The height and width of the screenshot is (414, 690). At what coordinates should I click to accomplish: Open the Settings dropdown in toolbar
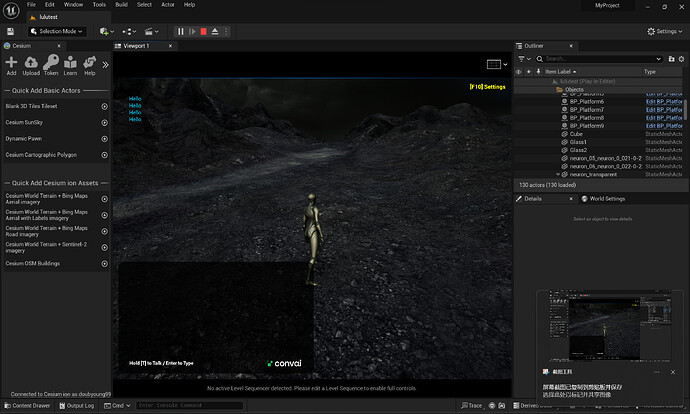(664, 31)
